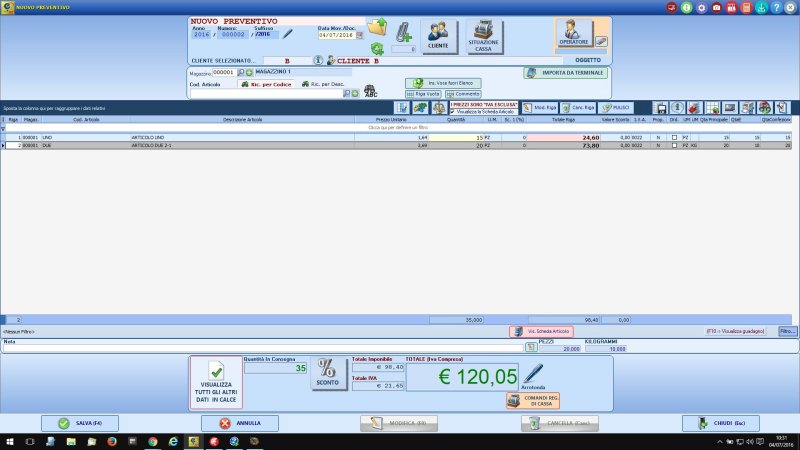
Task: Click the folder with green arrow icon
Action: tap(378, 27)
